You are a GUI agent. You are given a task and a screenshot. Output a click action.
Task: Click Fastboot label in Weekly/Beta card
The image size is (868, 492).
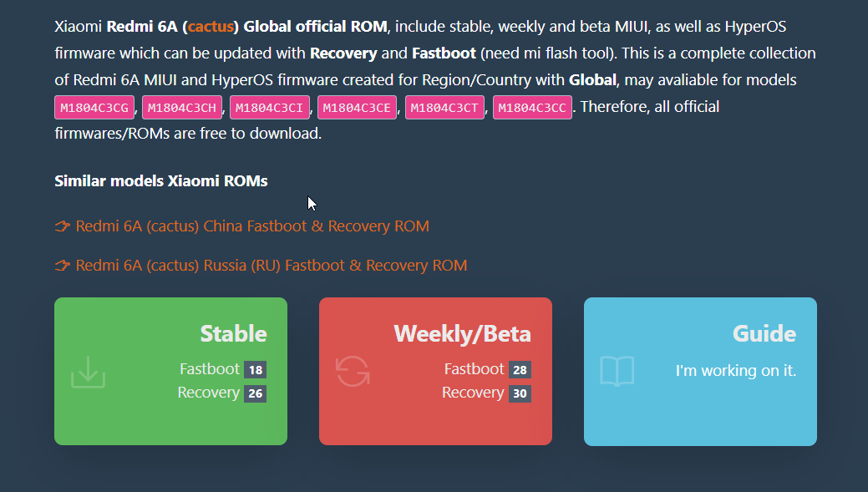pyautogui.click(x=475, y=369)
